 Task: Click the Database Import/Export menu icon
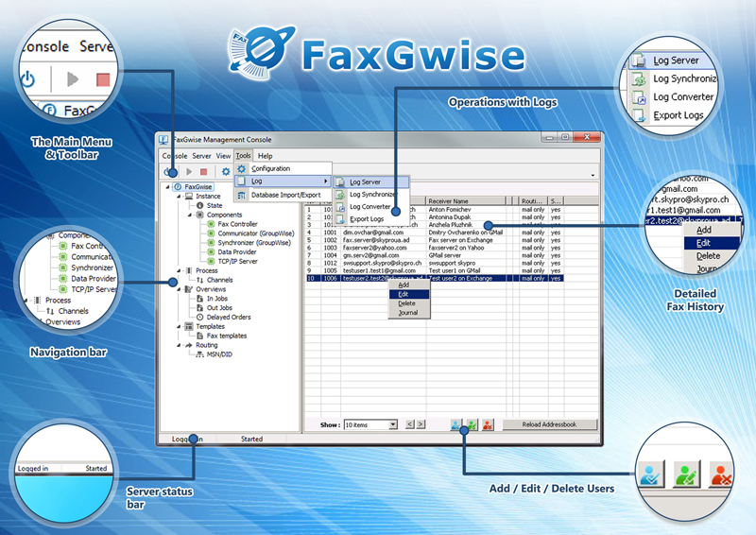[242, 195]
